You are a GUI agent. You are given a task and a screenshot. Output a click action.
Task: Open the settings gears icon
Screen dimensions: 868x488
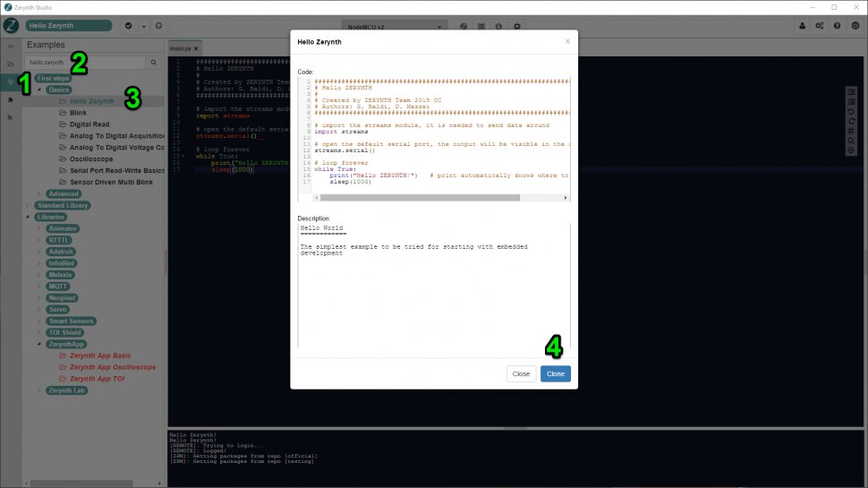pos(820,26)
